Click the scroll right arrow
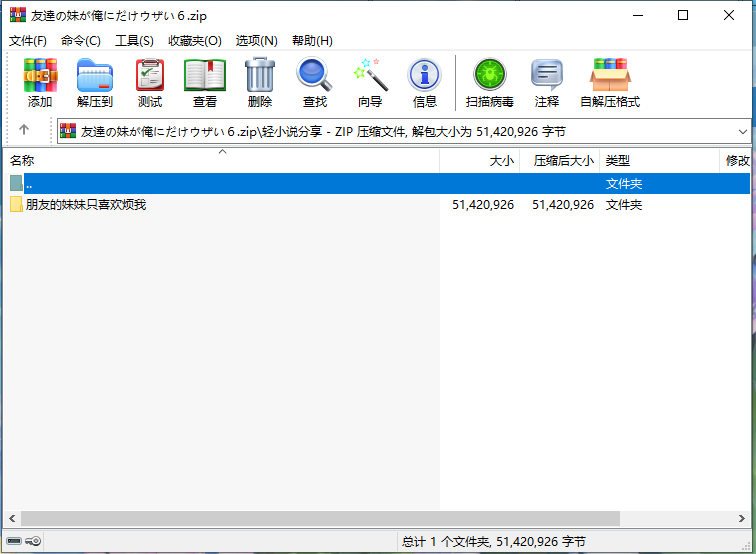 click(742, 518)
